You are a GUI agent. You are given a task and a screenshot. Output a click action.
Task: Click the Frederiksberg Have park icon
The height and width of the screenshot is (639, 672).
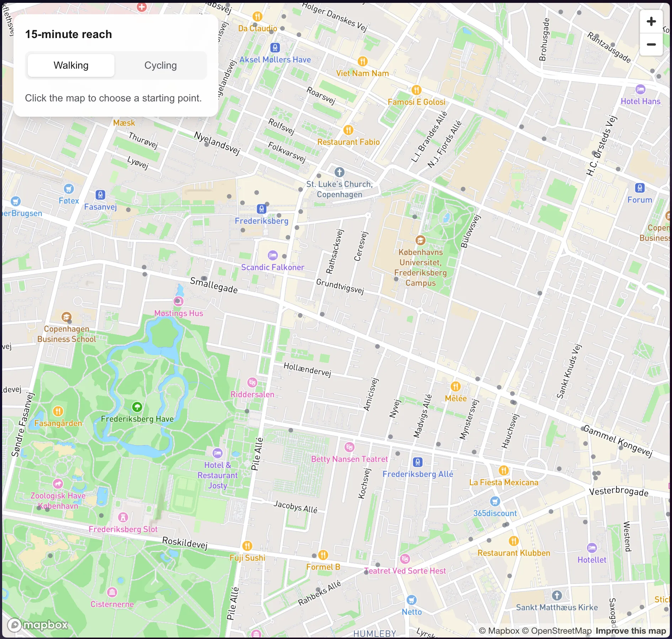pyautogui.click(x=137, y=407)
